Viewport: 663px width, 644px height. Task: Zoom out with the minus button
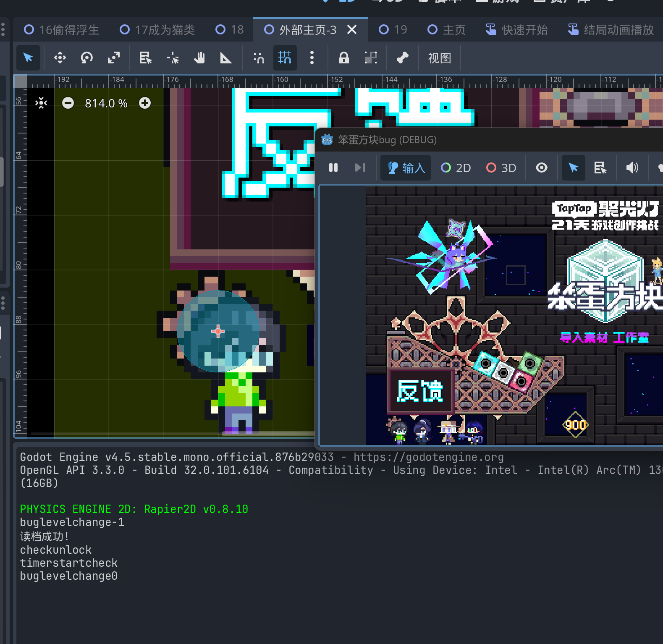(68, 103)
